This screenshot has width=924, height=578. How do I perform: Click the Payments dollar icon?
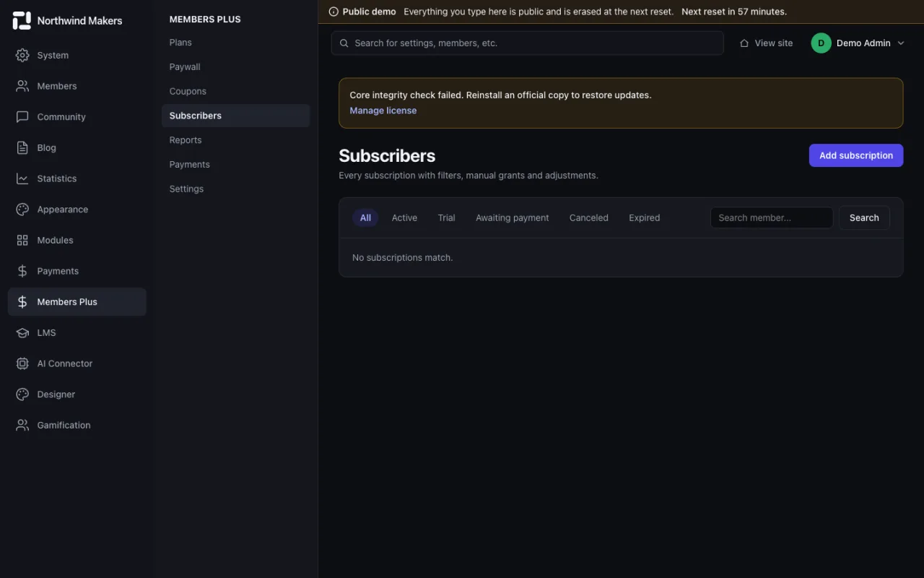(x=22, y=271)
